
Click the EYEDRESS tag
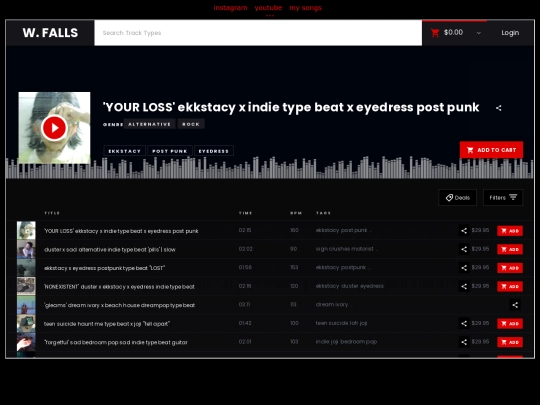[x=214, y=151]
